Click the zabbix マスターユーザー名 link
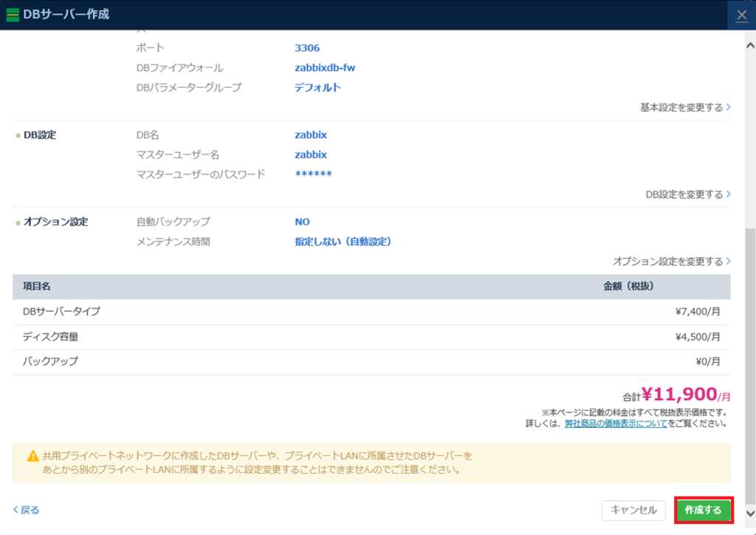Screen dimensions: 756x535 pyautogui.click(x=310, y=154)
